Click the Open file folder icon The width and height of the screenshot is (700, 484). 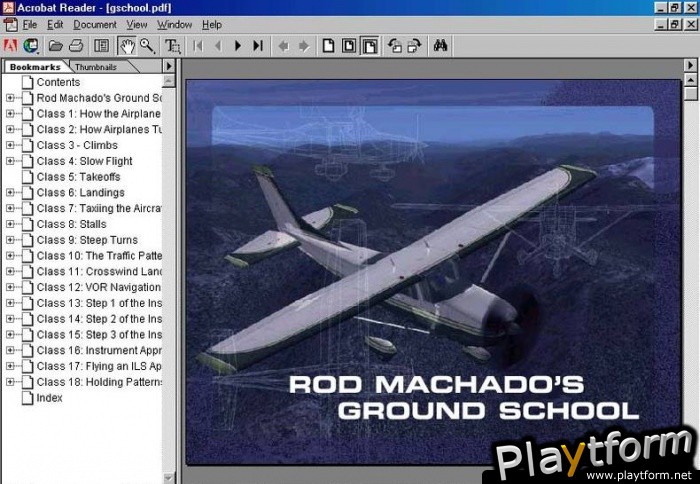(x=56, y=45)
